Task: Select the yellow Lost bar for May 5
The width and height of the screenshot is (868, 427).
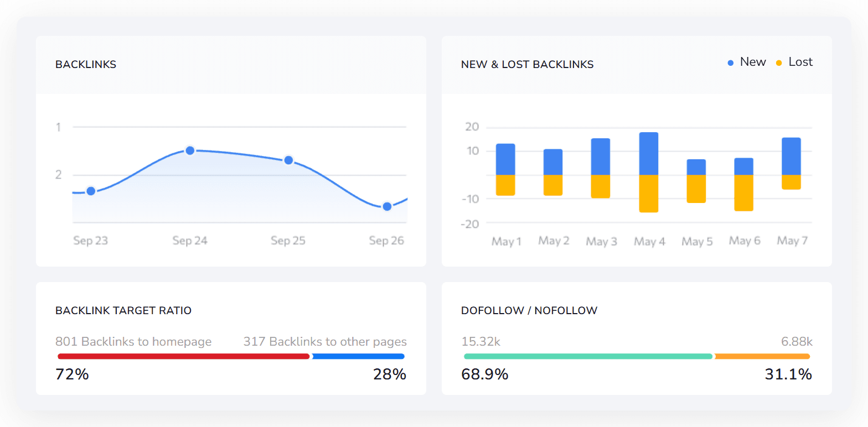Action: pyautogui.click(x=696, y=189)
